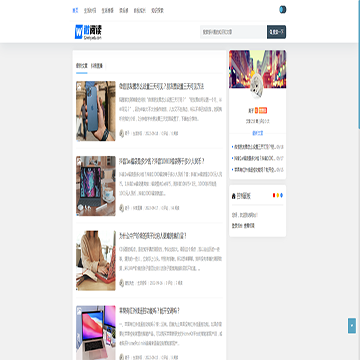The image size is (360, 360).
Task: Open the blue highlighted home navigation item
Action: point(75,10)
